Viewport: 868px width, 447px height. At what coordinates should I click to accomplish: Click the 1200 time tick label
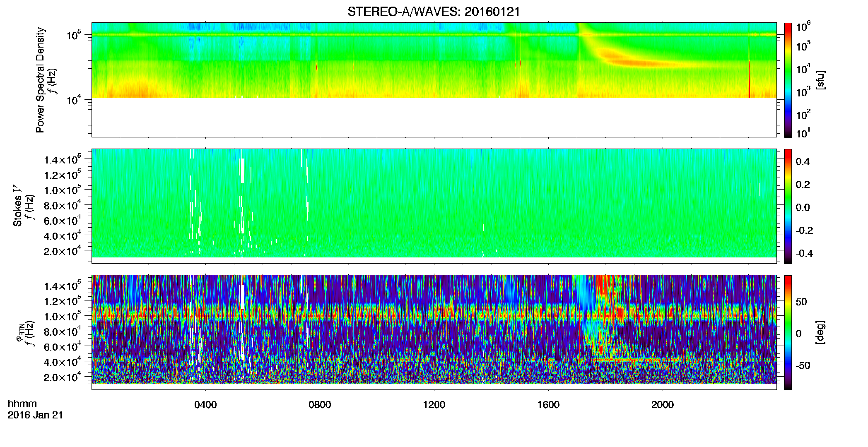click(434, 405)
